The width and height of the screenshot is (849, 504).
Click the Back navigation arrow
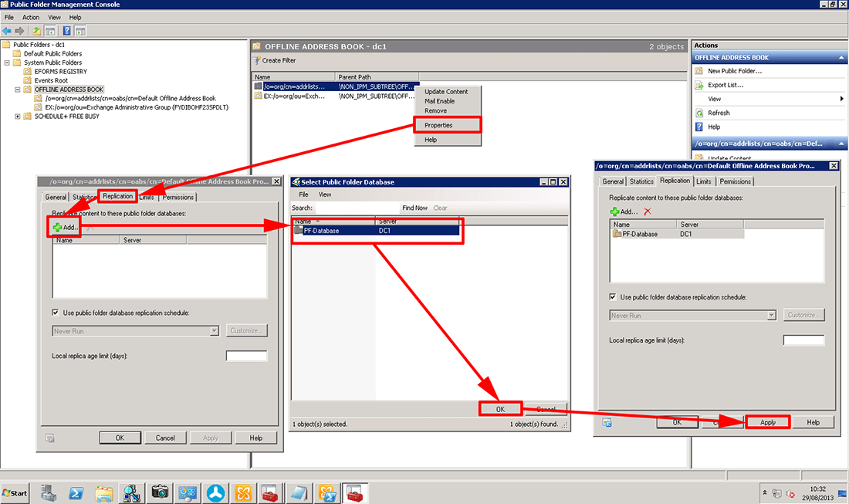tap(6, 32)
